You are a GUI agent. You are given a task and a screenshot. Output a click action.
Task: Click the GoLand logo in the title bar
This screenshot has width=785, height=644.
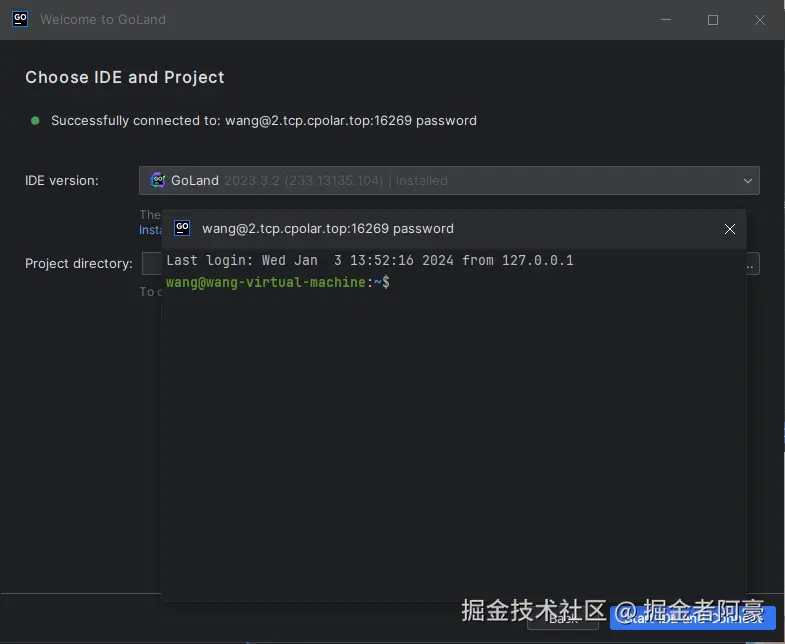(x=20, y=20)
